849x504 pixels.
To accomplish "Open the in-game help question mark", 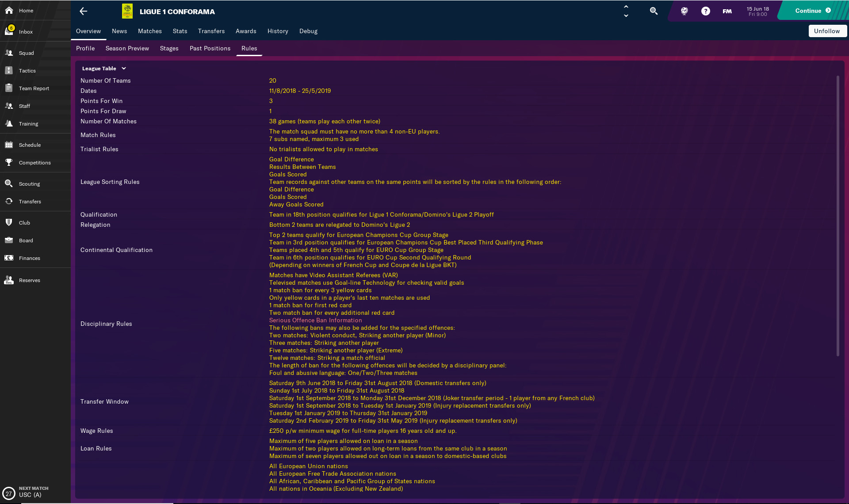I will tap(705, 11).
